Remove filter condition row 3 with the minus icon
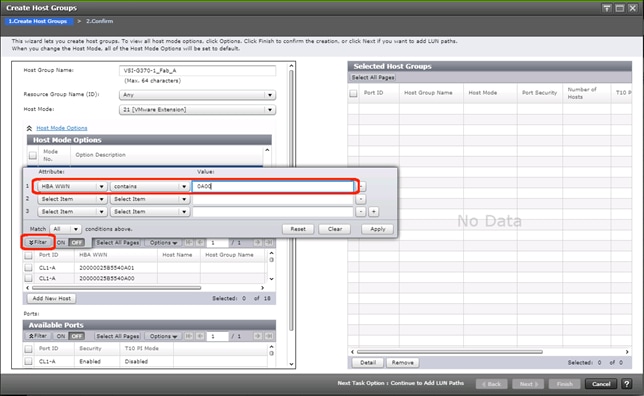This screenshot has height=396, width=644. (x=360, y=212)
